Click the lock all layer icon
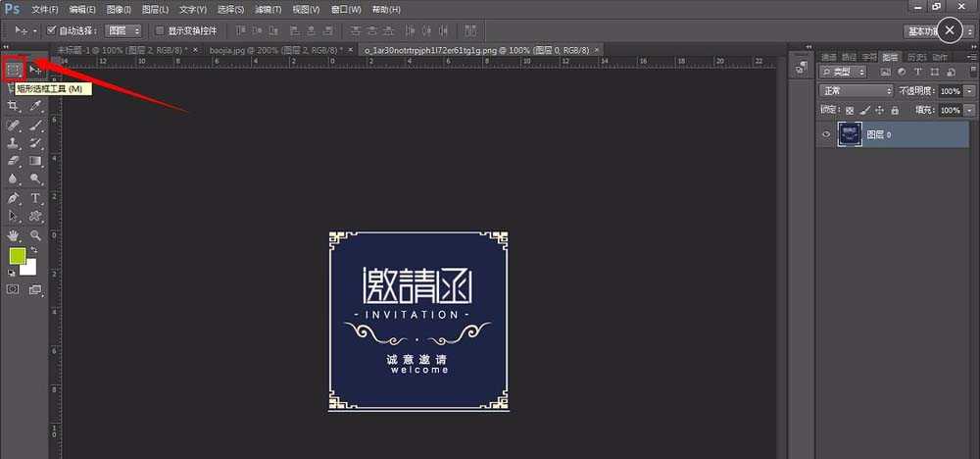This screenshot has width=980, height=459. point(891,111)
